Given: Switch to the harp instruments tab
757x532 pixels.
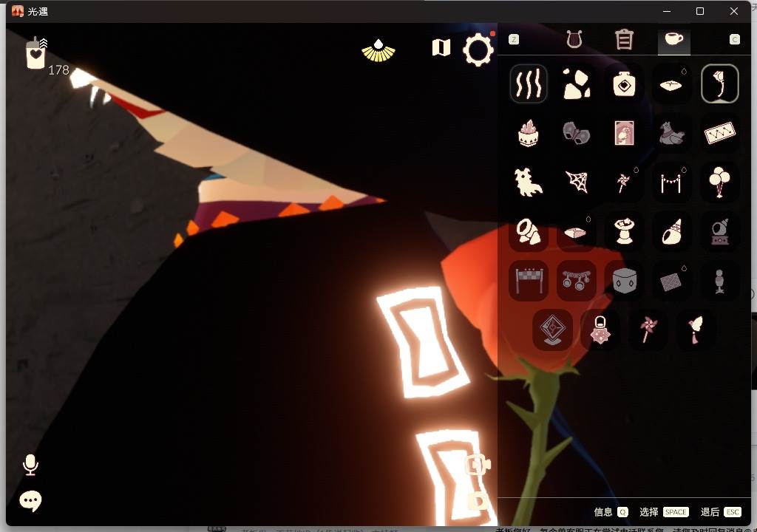Looking at the screenshot, I should pos(574,39).
